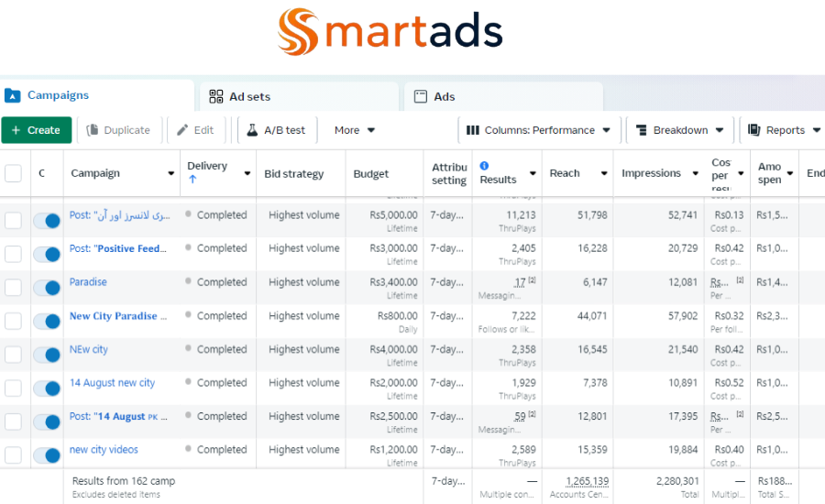Open the Post: "14 August PK campaign

tap(118, 416)
